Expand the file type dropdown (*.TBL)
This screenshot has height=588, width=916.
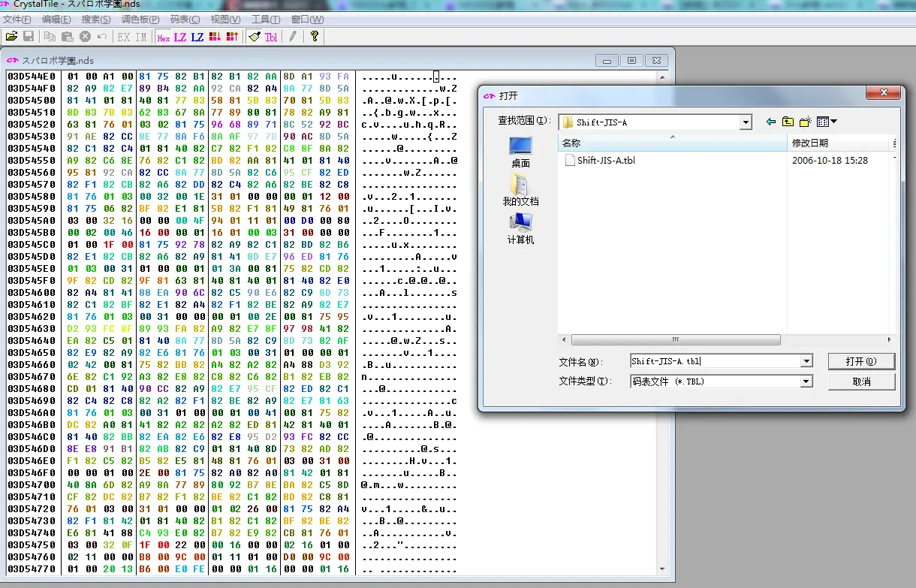806,381
